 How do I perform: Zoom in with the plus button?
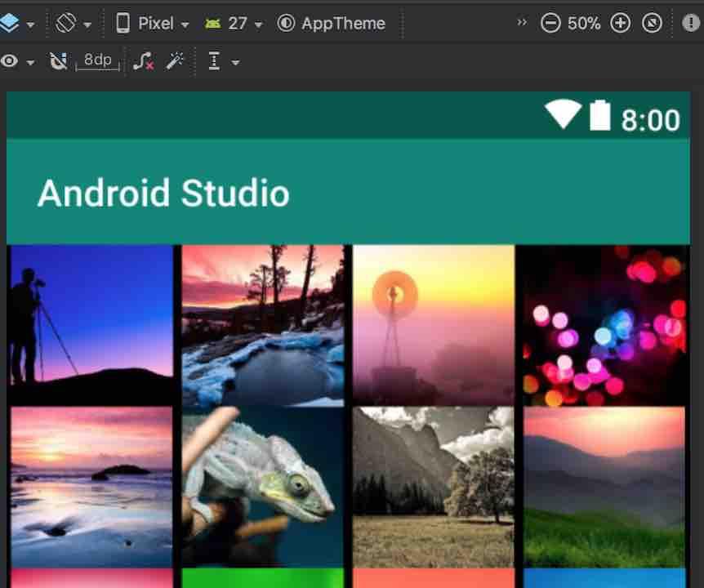click(x=620, y=23)
